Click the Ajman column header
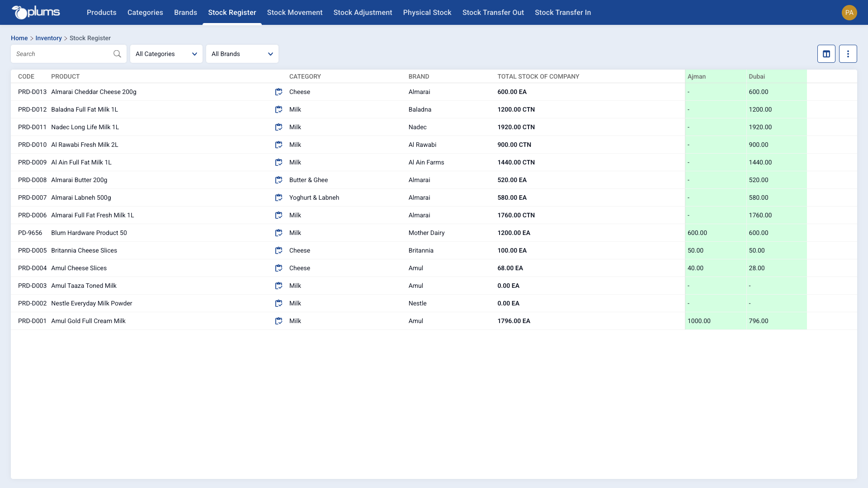This screenshot has height=488, width=868. coord(697,76)
